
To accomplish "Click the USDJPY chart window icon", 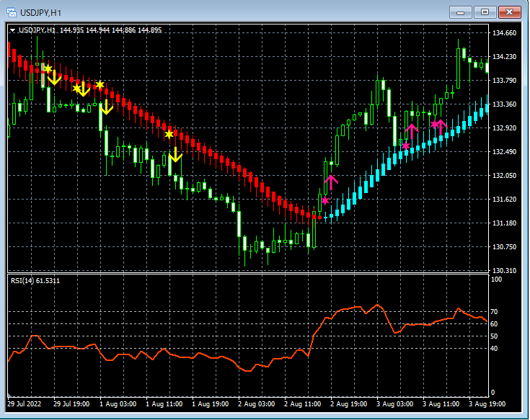I will point(11,12).
